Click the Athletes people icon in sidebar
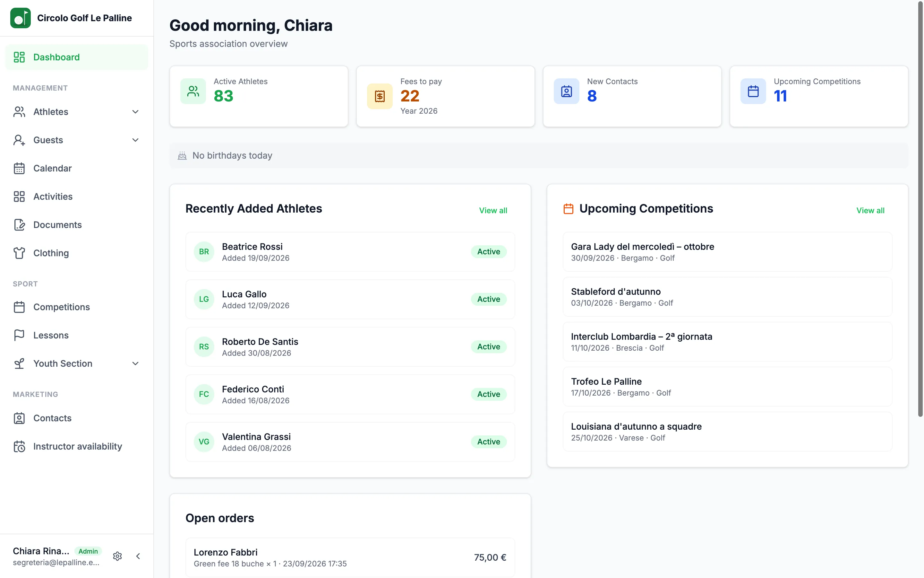924x578 pixels. click(x=19, y=112)
